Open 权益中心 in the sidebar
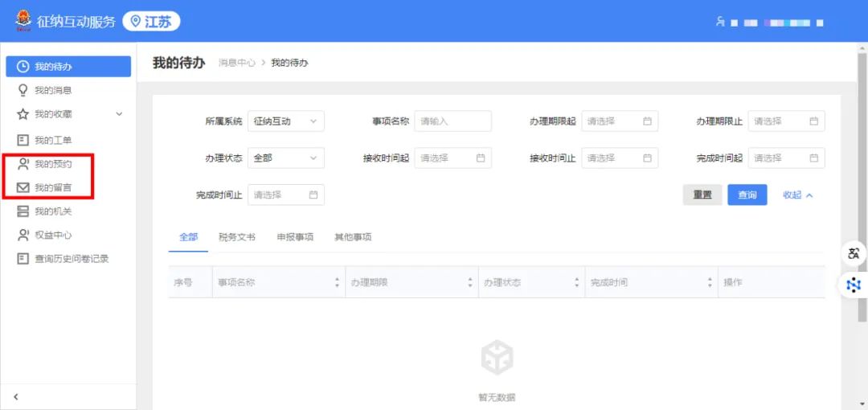868x410 pixels. [x=53, y=235]
